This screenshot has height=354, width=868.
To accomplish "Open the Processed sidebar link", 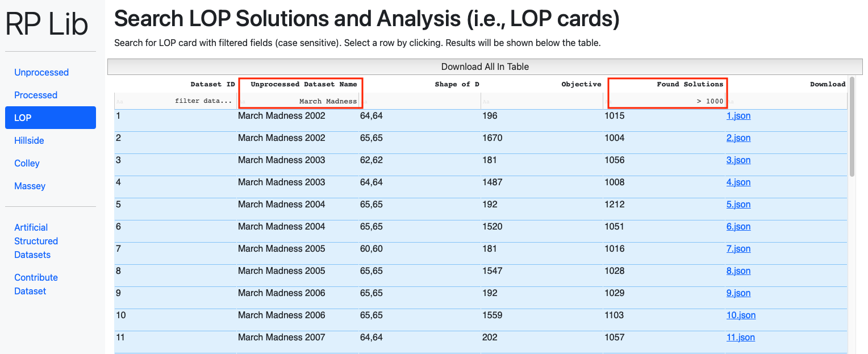I will tap(36, 95).
